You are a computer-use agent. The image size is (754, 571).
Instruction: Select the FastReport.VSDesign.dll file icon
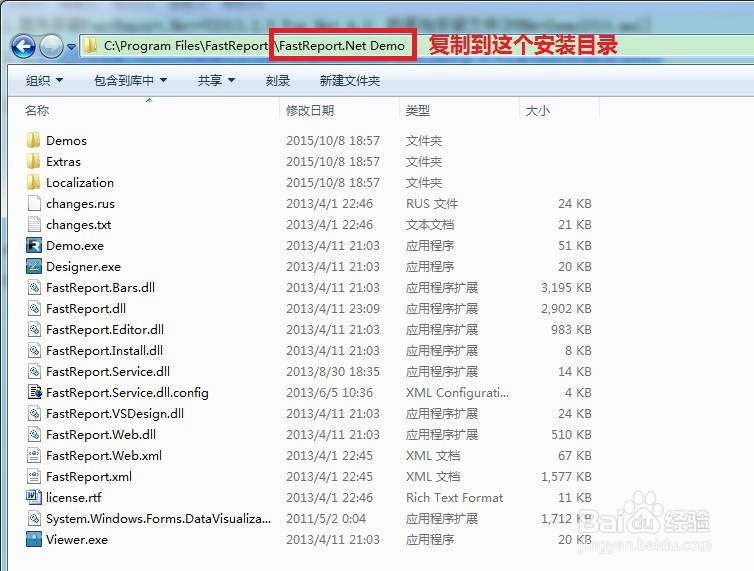tap(34, 414)
